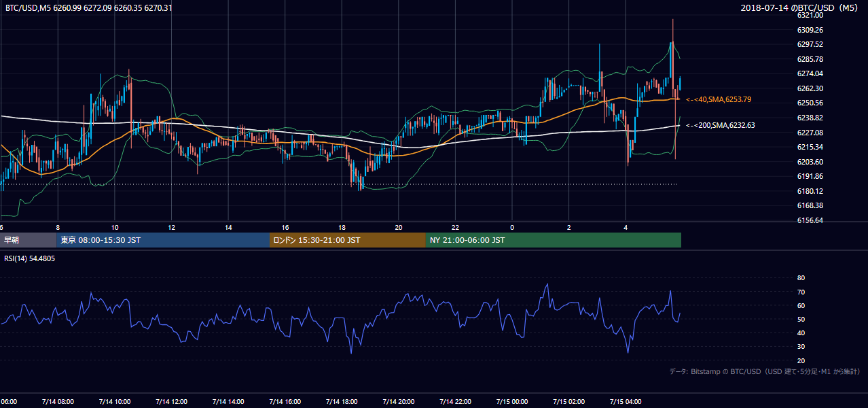Click hour mark 18 under the price chart

342,228
